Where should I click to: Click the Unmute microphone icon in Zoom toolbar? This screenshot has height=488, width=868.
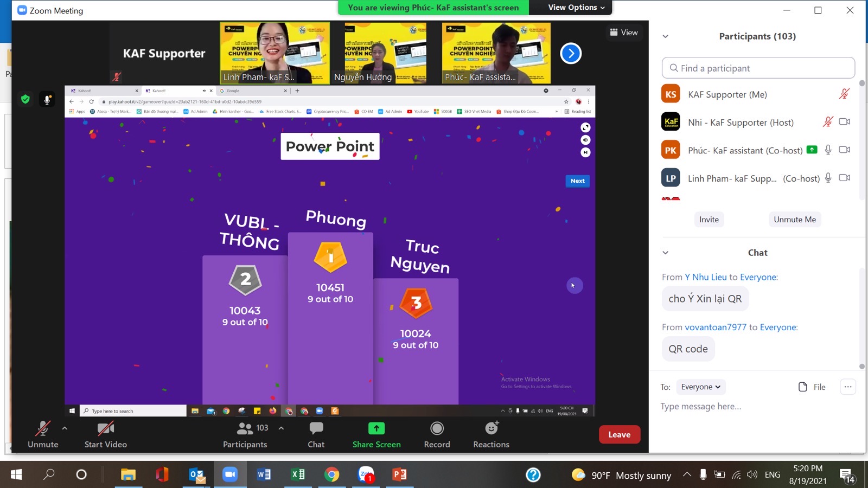[x=43, y=428]
